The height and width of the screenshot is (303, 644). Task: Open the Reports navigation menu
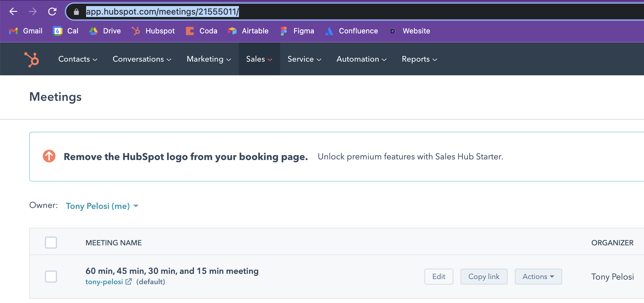(419, 59)
